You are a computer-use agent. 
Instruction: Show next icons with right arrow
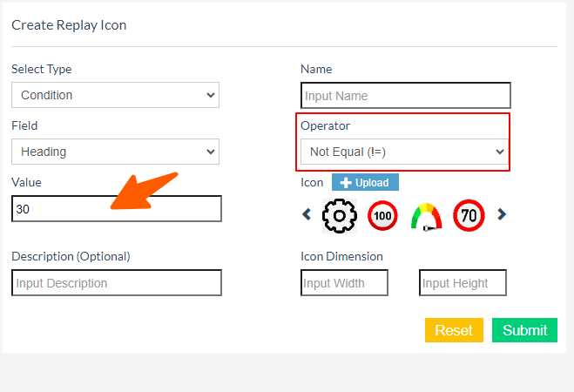point(502,214)
